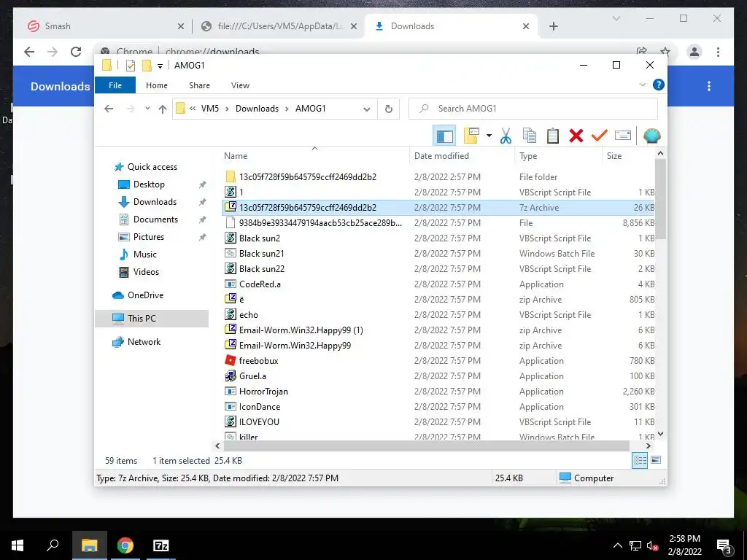This screenshot has width=747, height=560.
Task: Select Videos in navigation pane
Action: point(146,272)
